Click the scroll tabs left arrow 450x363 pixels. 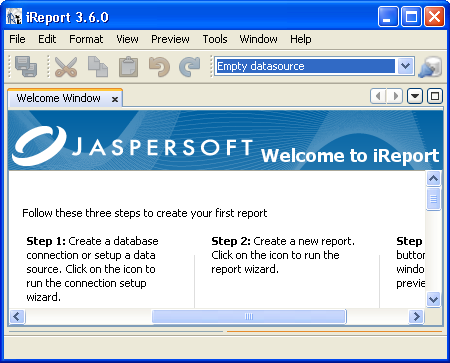(378, 96)
